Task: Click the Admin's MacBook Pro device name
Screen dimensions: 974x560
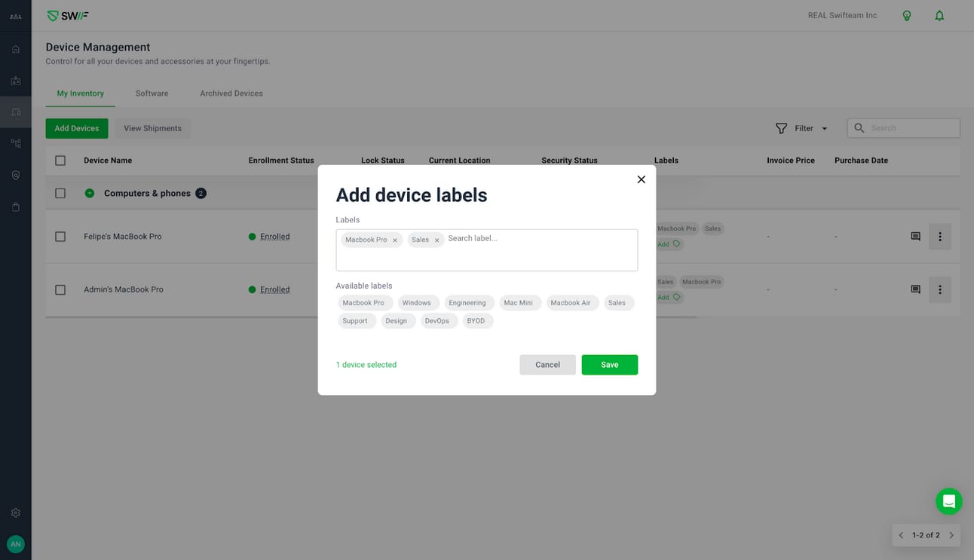Action: [x=124, y=289]
